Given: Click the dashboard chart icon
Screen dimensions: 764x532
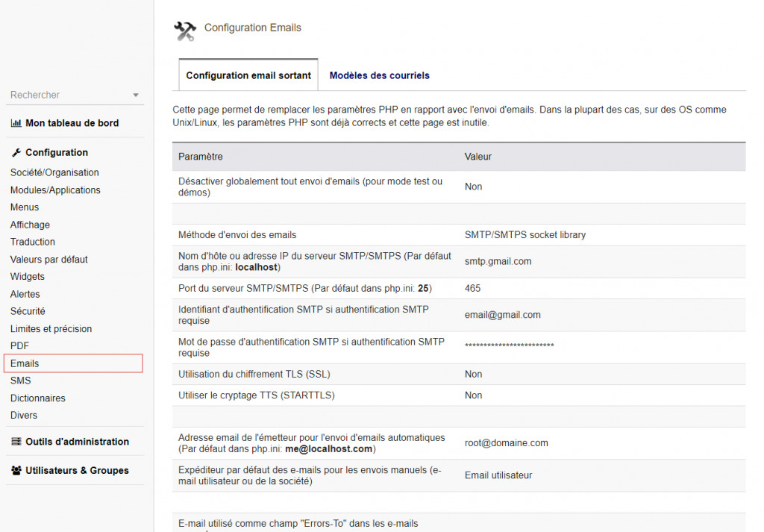Looking at the screenshot, I should (16, 123).
